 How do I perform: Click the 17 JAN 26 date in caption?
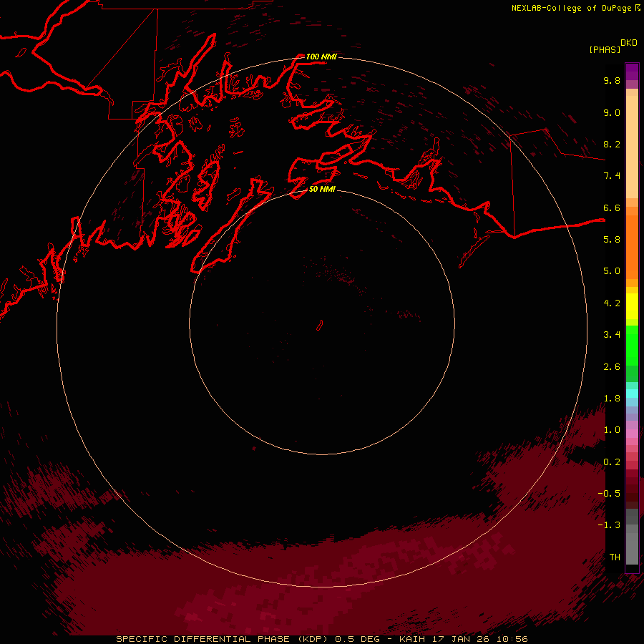(x=461, y=639)
